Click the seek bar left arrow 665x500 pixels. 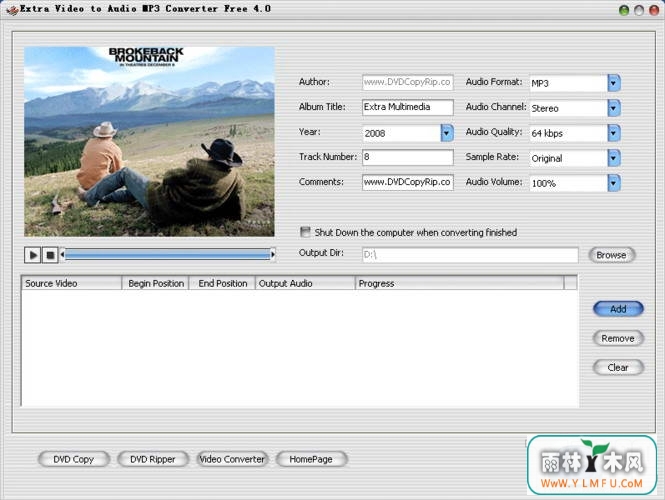click(62, 254)
